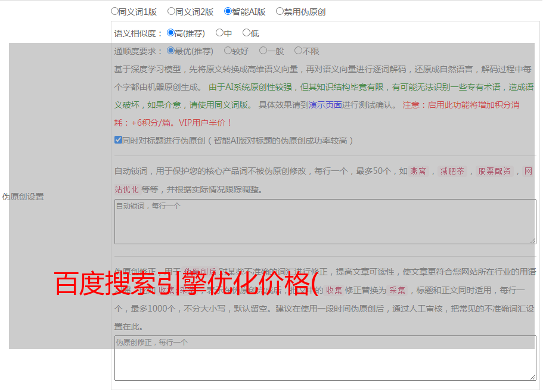Click the 燕窝 example keyword
Viewport: 543px width, 392px height.
(x=418, y=171)
